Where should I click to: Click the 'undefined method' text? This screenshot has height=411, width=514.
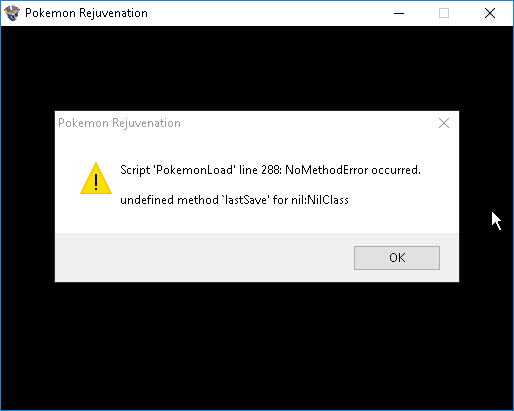[x=169, y=200]
